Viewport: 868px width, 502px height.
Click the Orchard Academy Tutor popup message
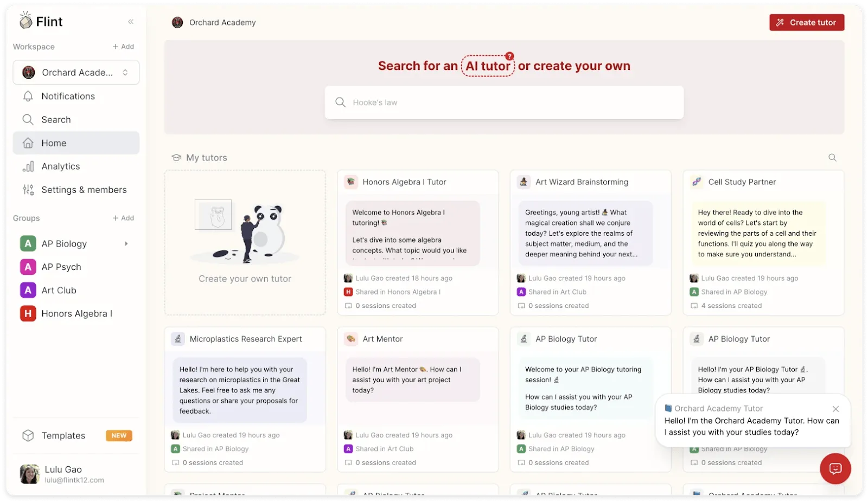pyautogui.click(x=752, y=427)
